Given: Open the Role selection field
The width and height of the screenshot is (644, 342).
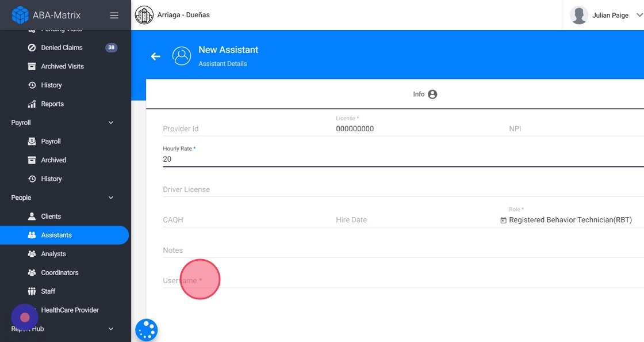Looking at the screenshot, I should point(570,220).
